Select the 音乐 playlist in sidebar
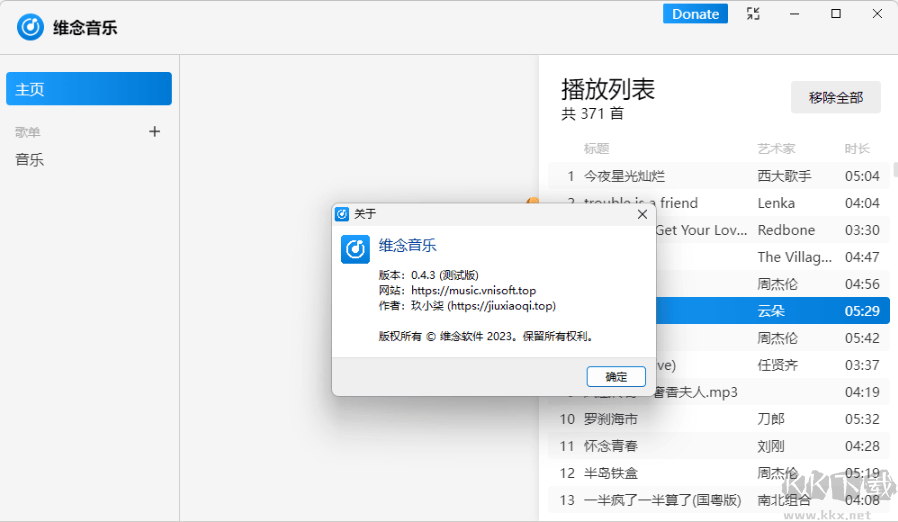 30,160
